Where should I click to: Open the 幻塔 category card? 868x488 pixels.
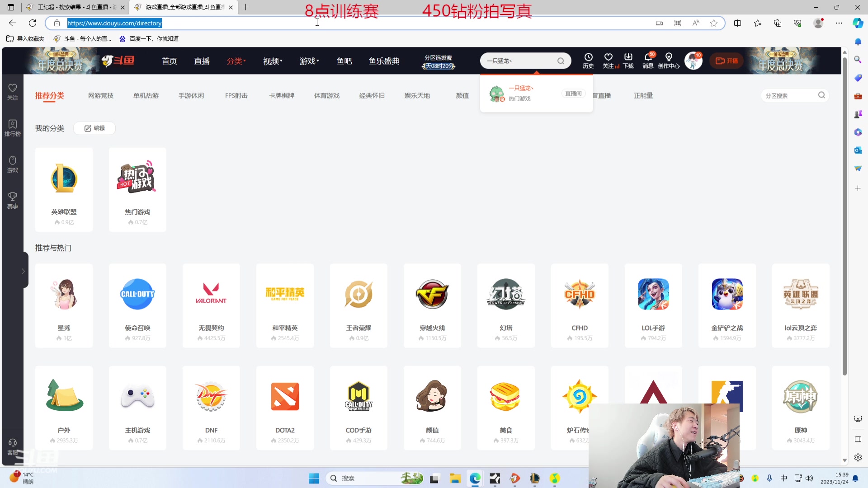(x=506, y=305)
